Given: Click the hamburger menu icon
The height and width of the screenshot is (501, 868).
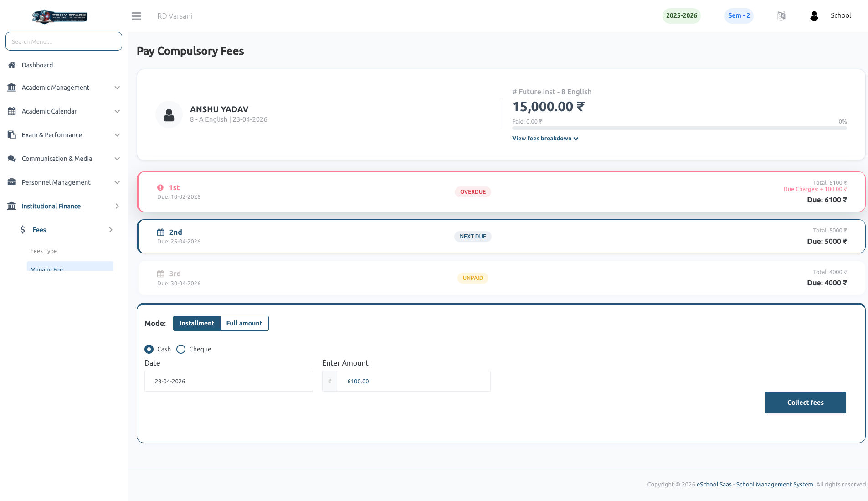Looking at the screenshot, I should pos(136,16).
